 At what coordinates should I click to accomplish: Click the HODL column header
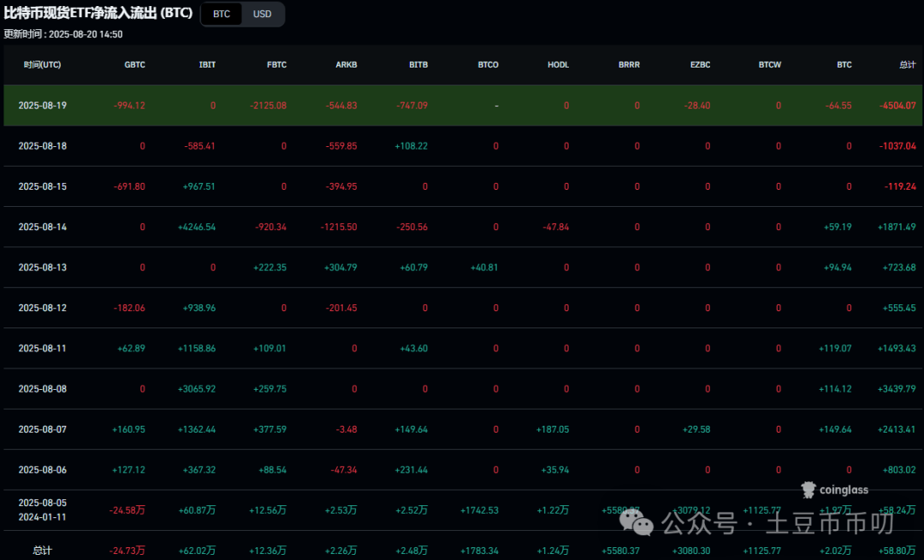[558, 65]
